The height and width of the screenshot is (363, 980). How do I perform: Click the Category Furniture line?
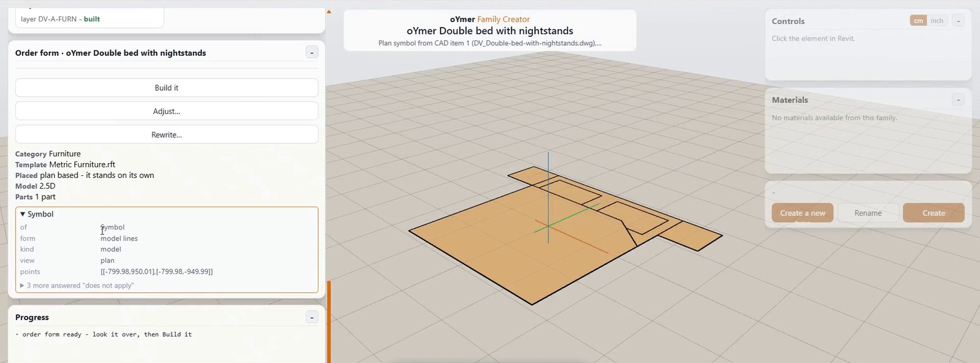(48, 154)
